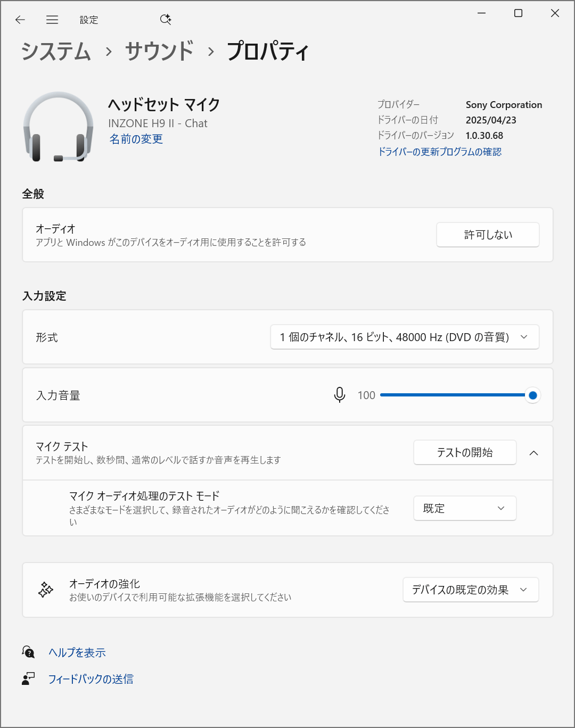Click the microphone icon to mute input
The image size is (575, 728).
click(339, 395)
